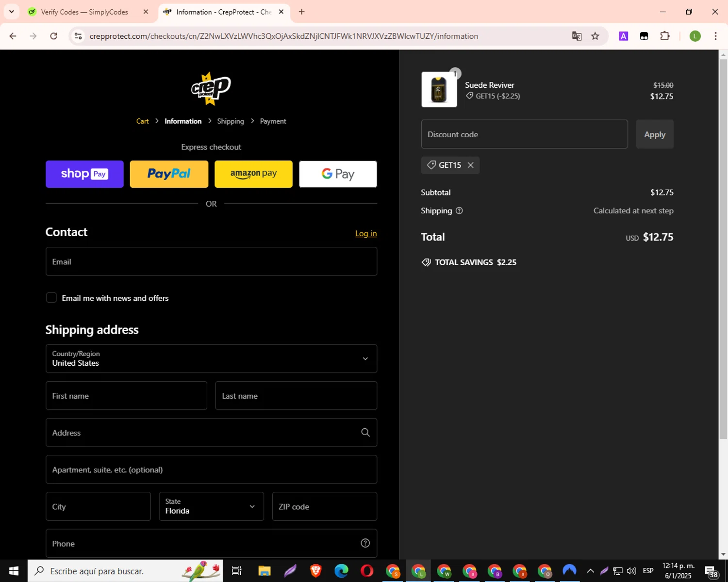Screen dimensions: 728x582
Task: Open Windows Start menu
Action: click(x=14, y=571)
